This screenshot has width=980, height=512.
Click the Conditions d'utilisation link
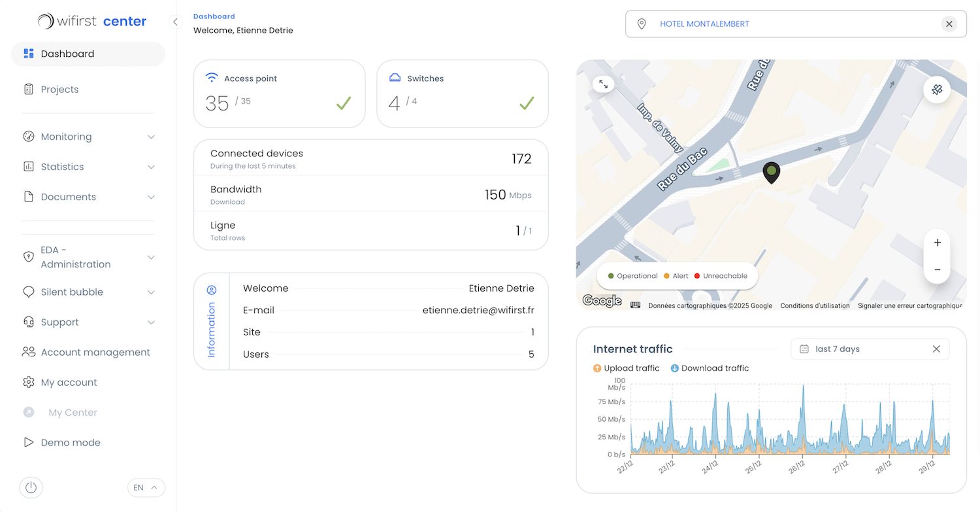[x=815, y=305]
